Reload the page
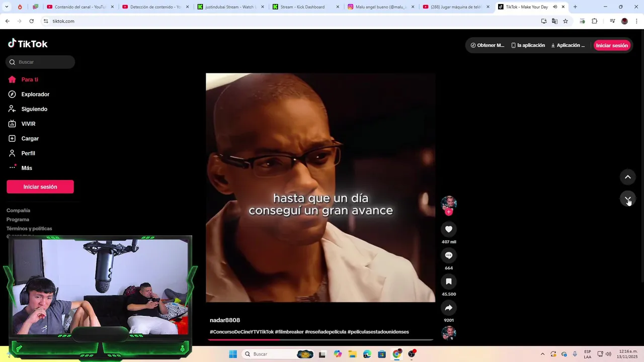Screen dimensions: 644x362 [x=31, y=21]
